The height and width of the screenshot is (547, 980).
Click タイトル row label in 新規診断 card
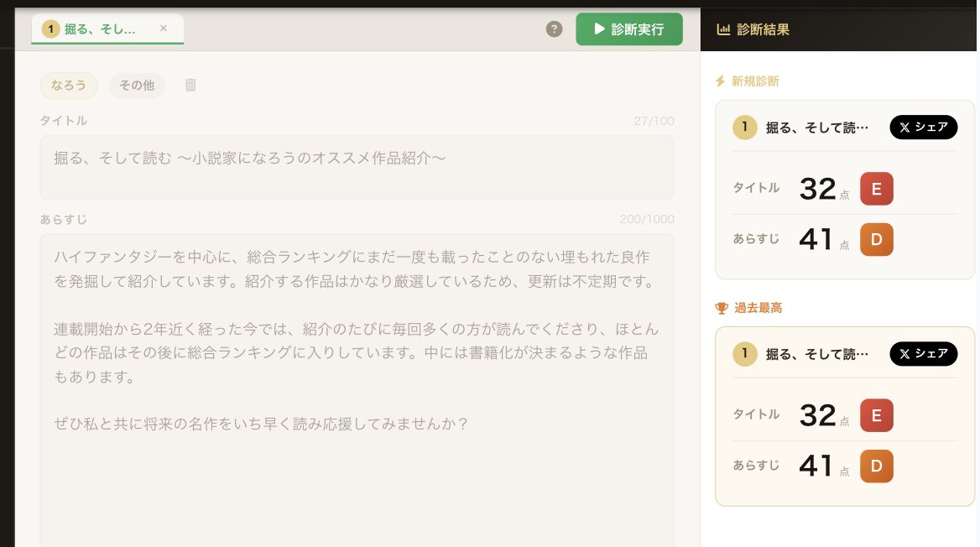(756, 188)
